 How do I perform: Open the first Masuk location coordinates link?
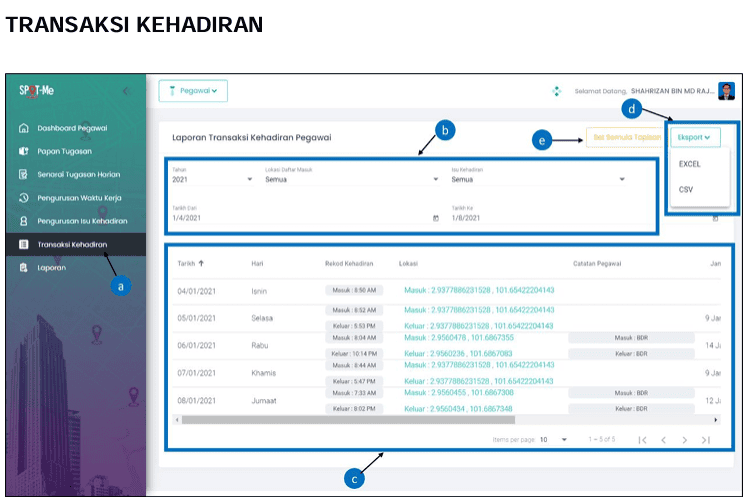click(x=478, y=290)
